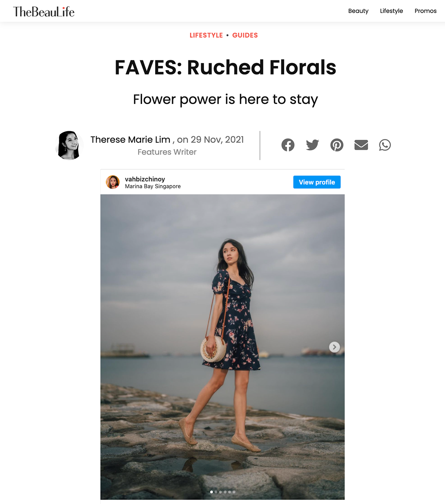
Task: Click the author's profile photo
Action: (69, 145)
